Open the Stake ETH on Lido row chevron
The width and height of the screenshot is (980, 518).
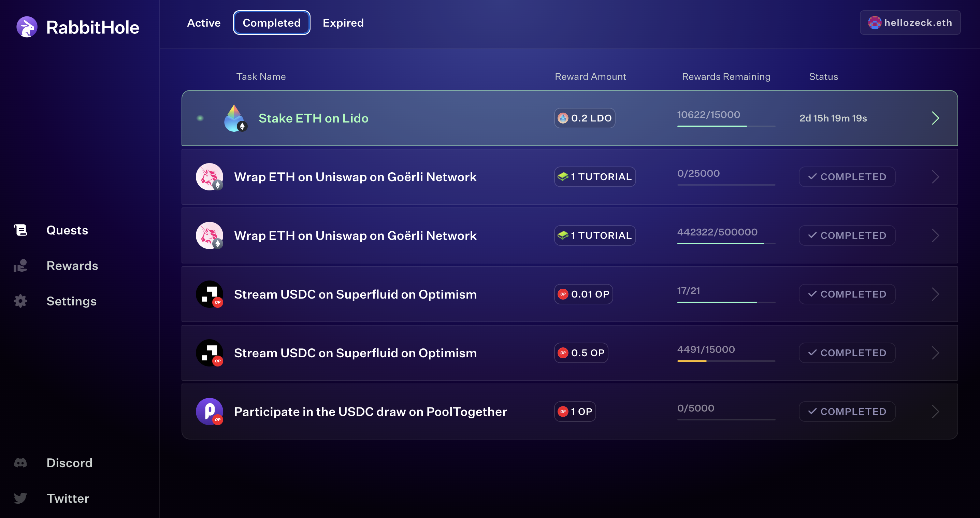pyautogui.click(x=936, y=118)
